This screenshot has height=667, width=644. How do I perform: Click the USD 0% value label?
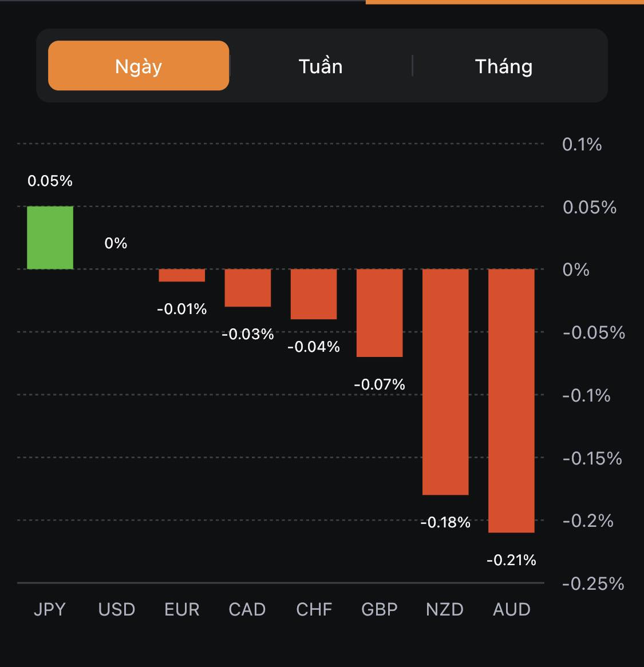click(x=116, y=243)
